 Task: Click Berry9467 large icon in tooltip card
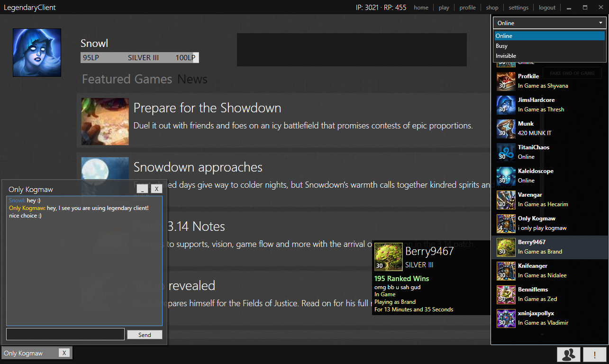[389, 257]
